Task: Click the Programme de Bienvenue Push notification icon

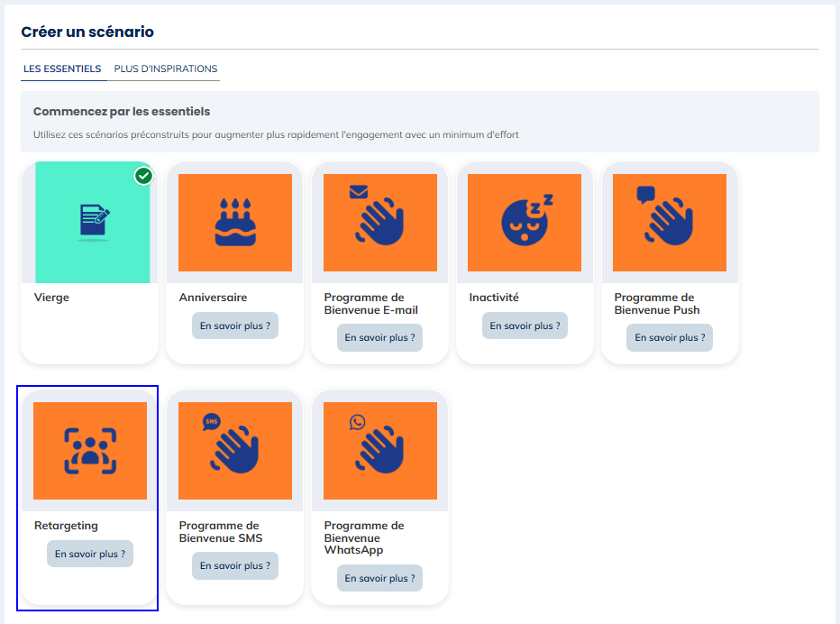Action: pyautogui.click(x=670, y=222)
